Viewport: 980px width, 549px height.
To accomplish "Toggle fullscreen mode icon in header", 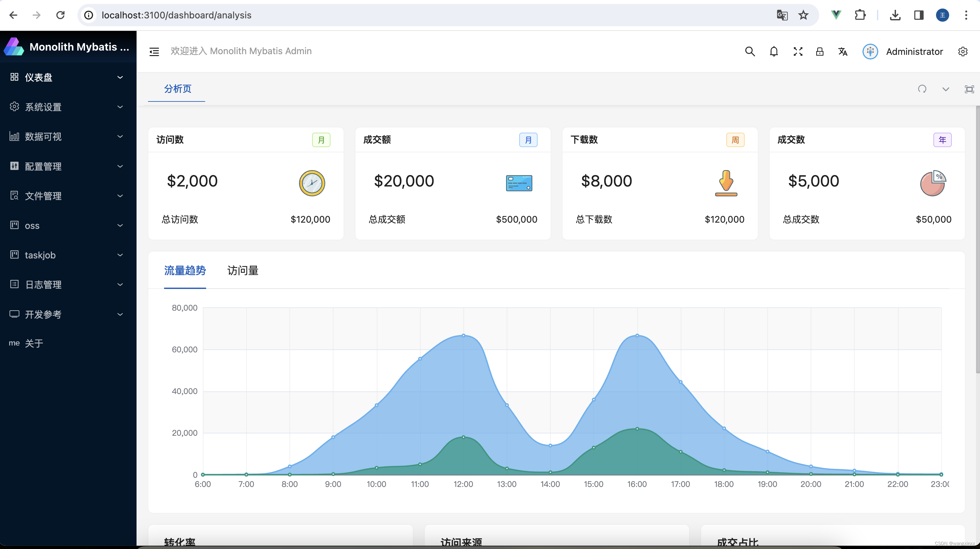I will pos(798,52).
